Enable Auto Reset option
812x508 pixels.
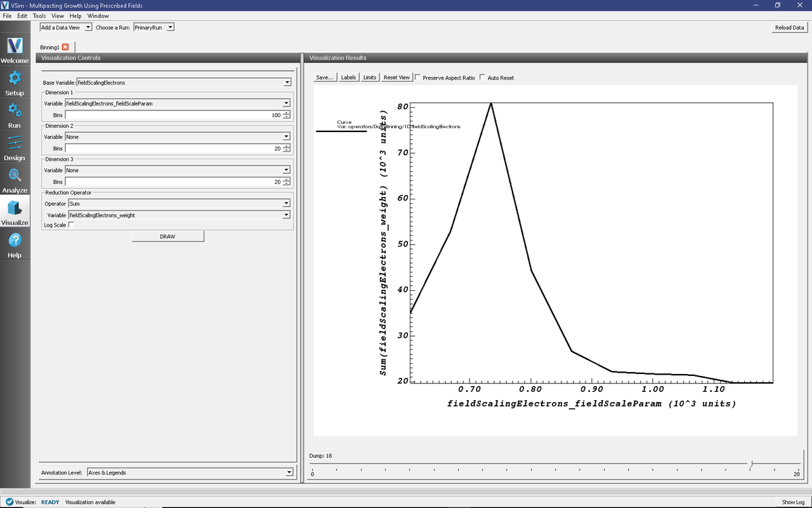point(482,77)
